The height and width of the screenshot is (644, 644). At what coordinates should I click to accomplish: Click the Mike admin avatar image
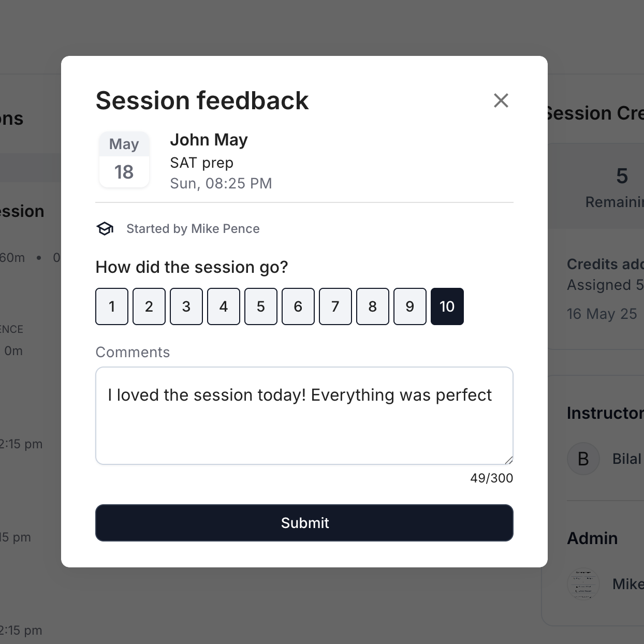tap(583, 584)
